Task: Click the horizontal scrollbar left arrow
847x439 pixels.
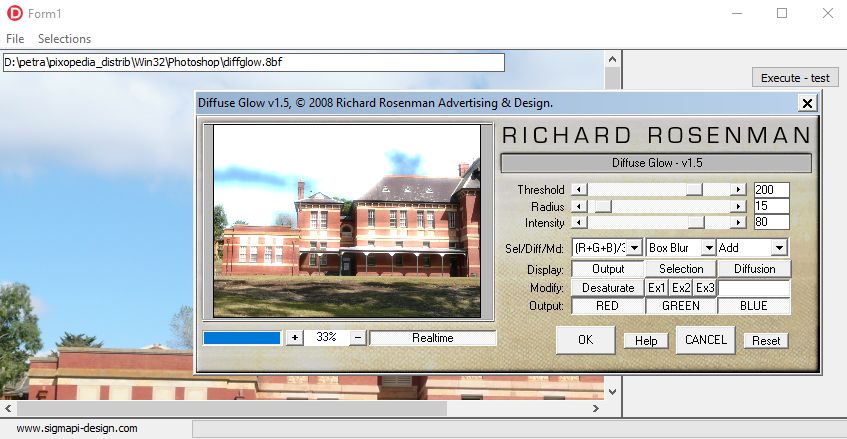Action: [x=8, y=409]
